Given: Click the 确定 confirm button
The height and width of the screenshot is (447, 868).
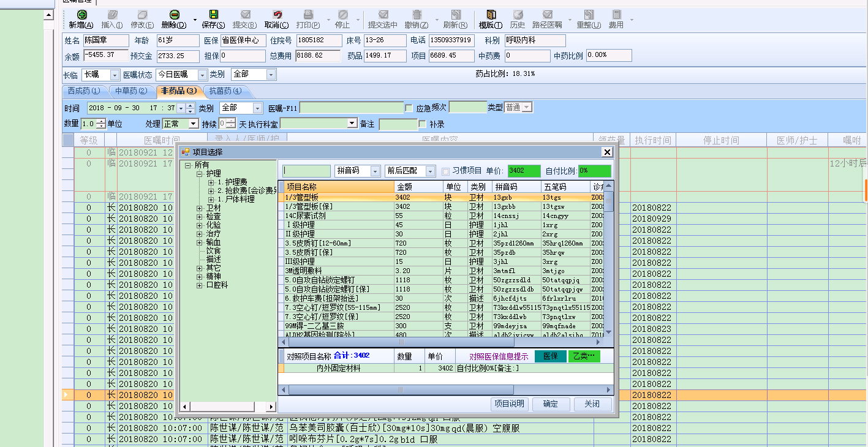Looking at the screenshot, I should click(x=550, y=404).
